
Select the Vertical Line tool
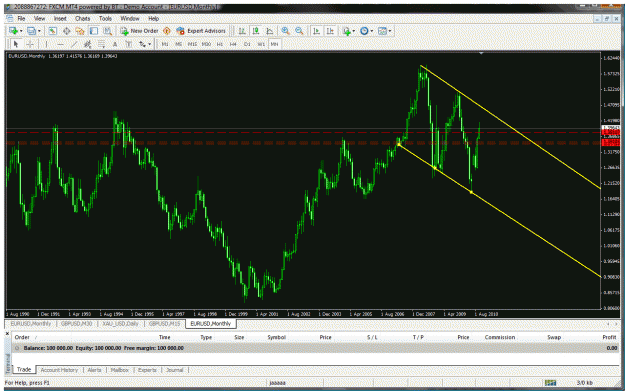[46, 44]
